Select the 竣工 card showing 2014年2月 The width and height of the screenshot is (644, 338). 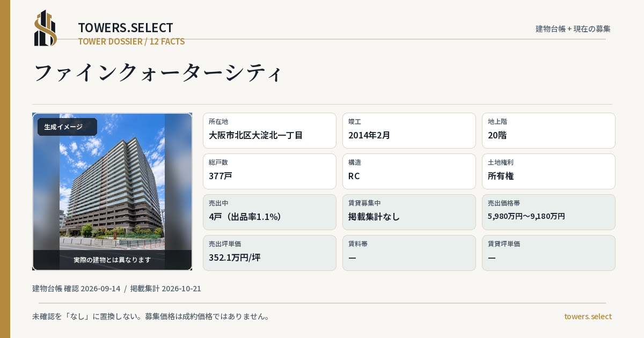(x=409, y=130)
